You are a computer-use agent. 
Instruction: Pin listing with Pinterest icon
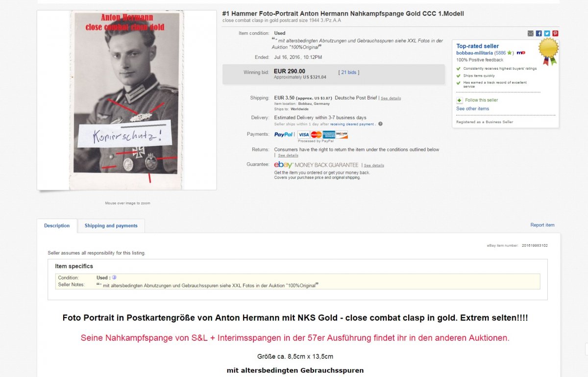pyautogui.click(x=555, y=33)
